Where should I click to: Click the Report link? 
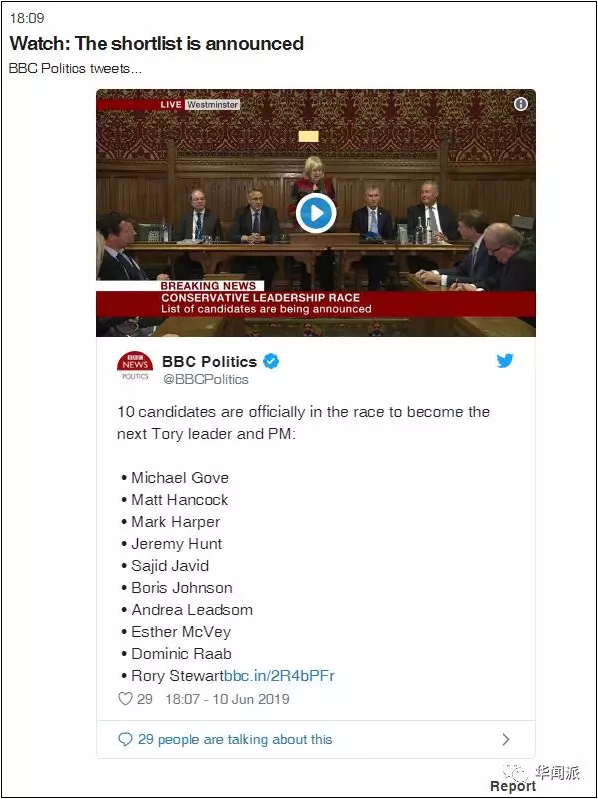click(513, 786)
